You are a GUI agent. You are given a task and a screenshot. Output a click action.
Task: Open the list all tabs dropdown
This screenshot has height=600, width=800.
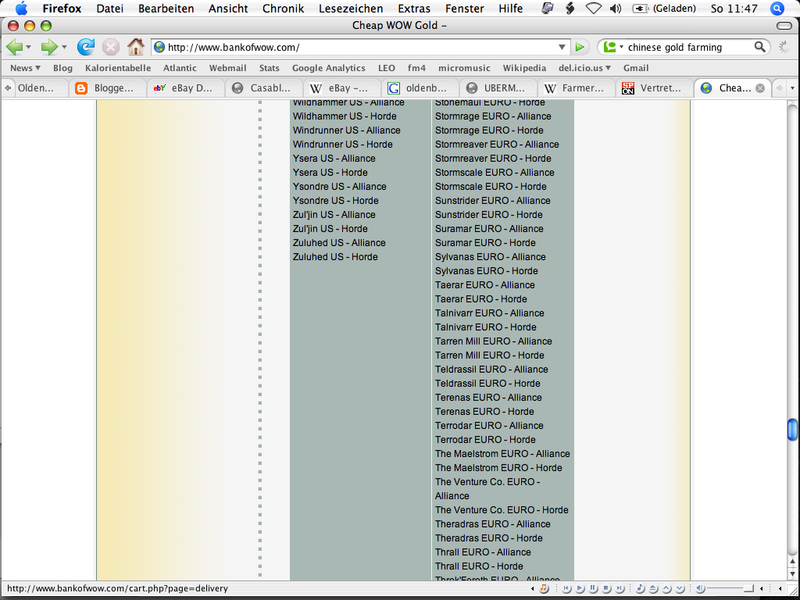792,88
